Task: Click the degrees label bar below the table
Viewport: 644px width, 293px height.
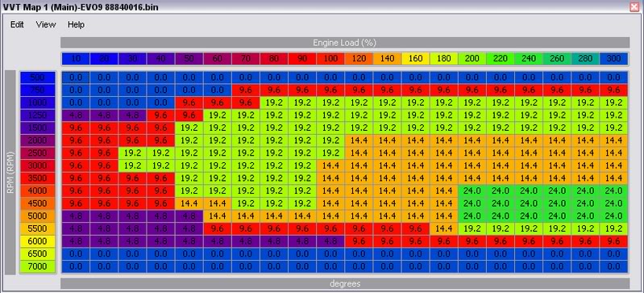Action: click(345, 283)
